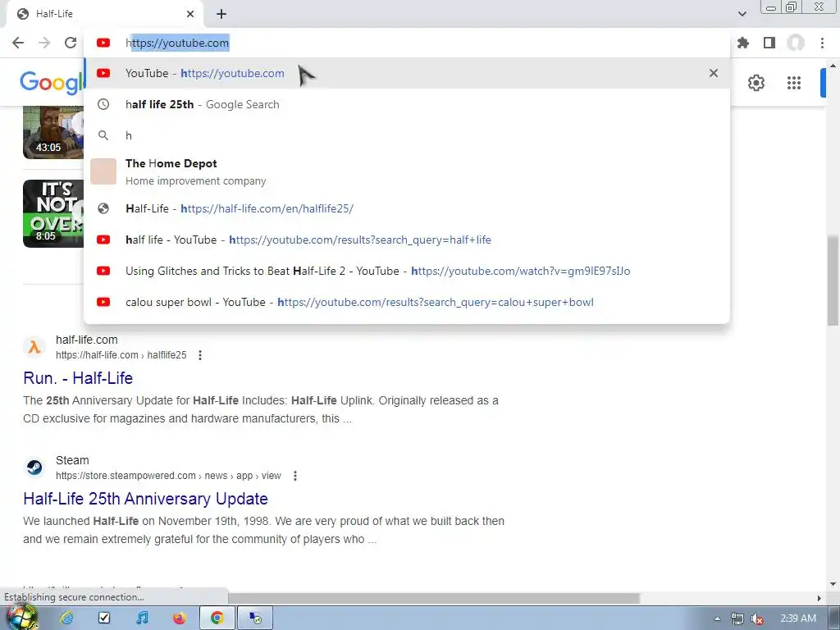840x630 pixels.
Task: Select 'Using Glitches and Tricks to Beat Half-Life 2' suggestion
Action: click(x=407, y=271)
